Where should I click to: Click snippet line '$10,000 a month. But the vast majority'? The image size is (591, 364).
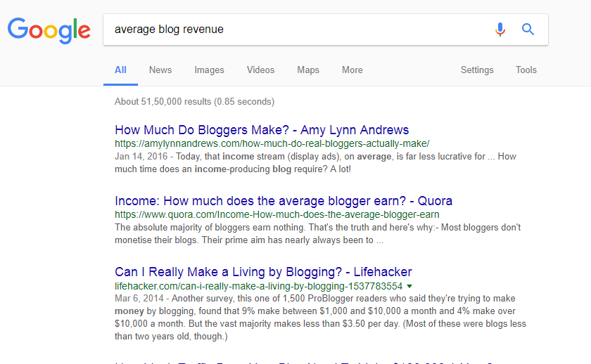pyautogui.click(x=320, y=324)
